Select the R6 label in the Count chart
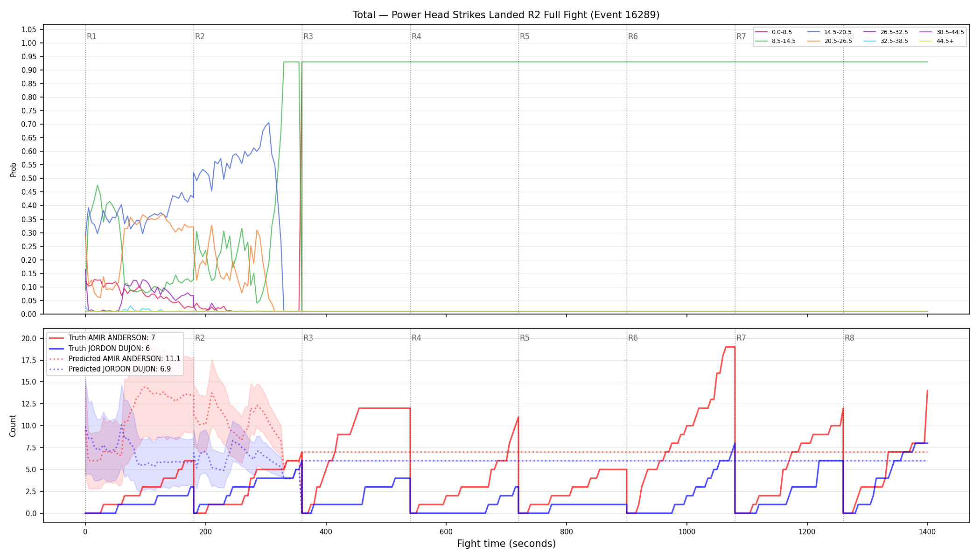Screen dimensions: 980x560 pos(633,338)
